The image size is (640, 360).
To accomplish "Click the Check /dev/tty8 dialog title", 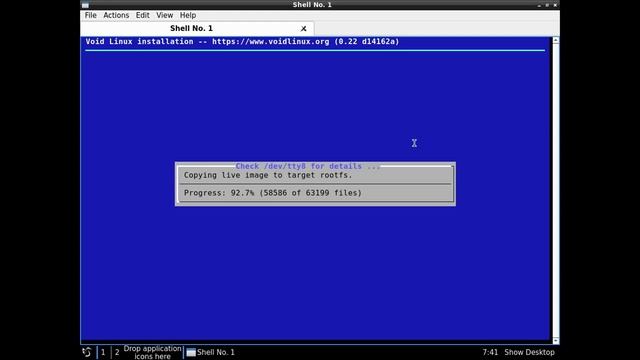I will [x=307, y=166].
